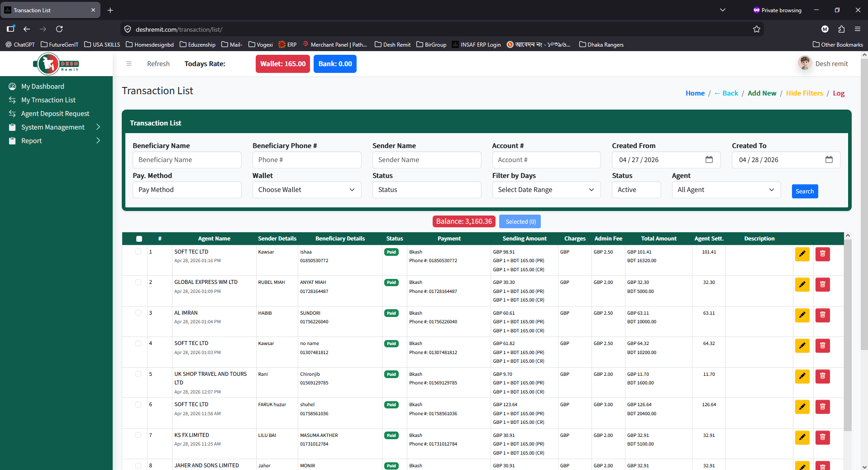Focus the Account # input

(x=546, y=160)
